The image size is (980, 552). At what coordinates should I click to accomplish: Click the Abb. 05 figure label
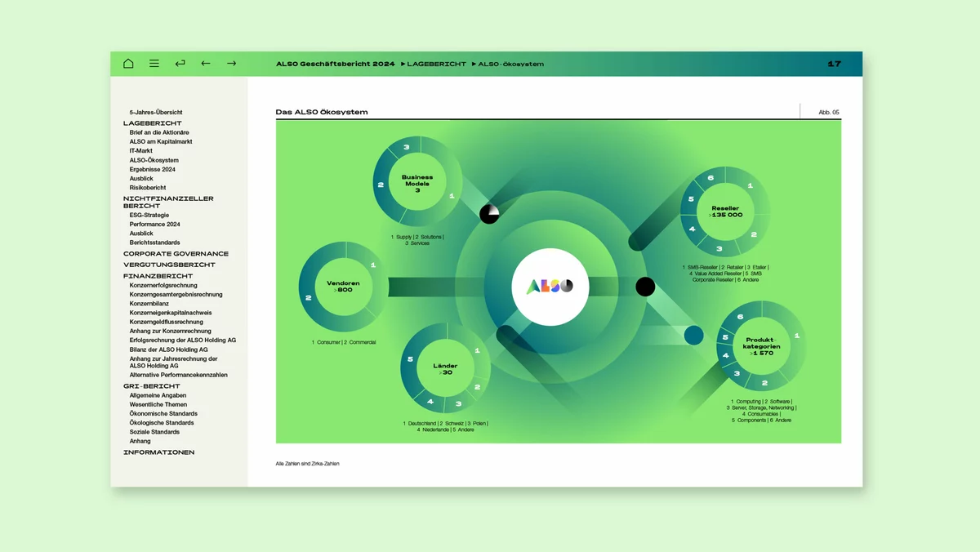pos(827,112)
